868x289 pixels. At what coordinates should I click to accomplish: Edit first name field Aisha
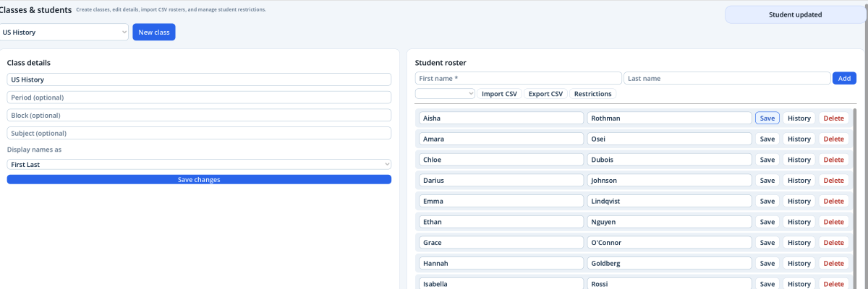point(501,118)
